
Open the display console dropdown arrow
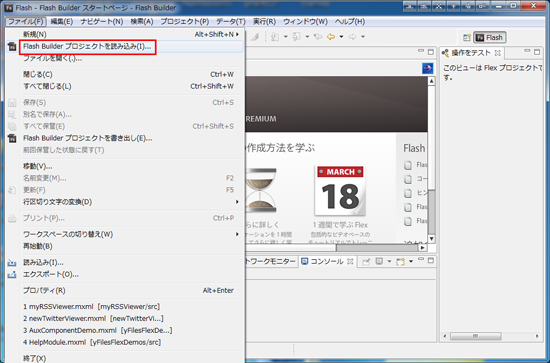[x=389, y=261]
